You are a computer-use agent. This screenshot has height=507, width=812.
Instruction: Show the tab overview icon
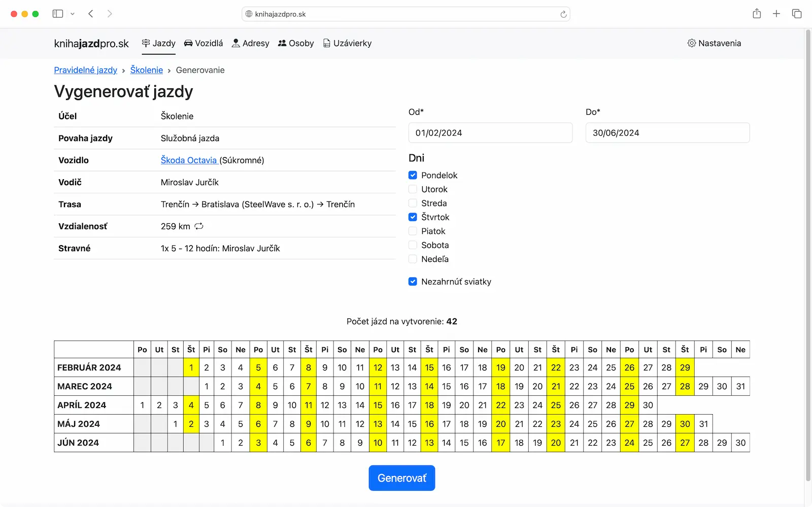pyautogui.click(x=797, y=14)
